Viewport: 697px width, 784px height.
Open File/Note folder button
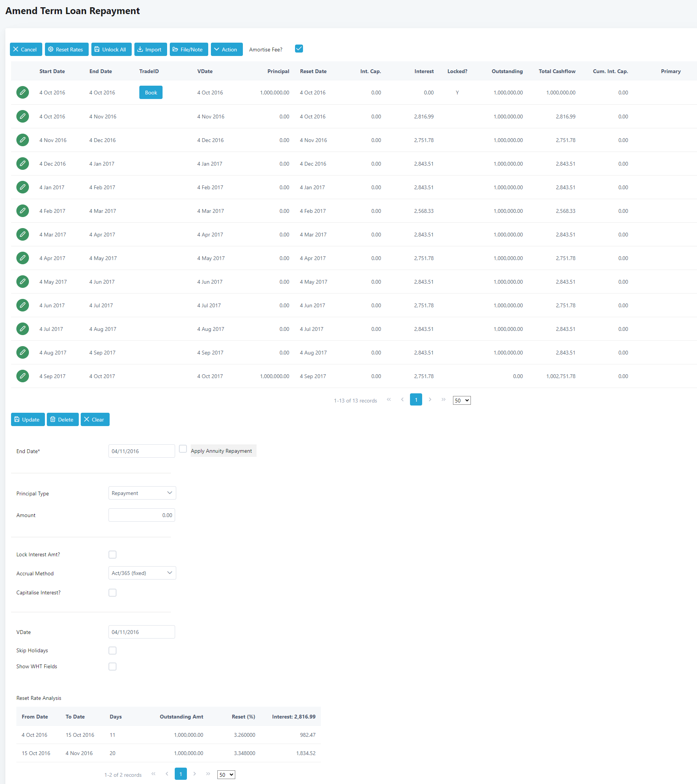[x=189, y=49]
